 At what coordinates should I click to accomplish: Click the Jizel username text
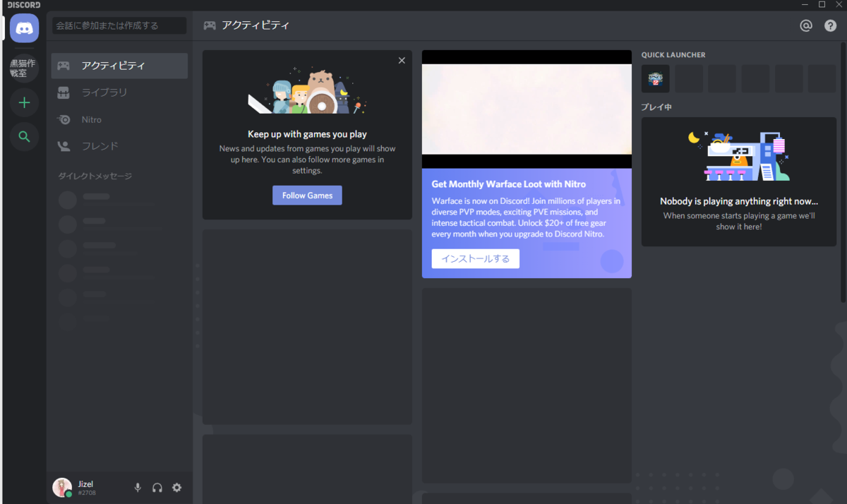tap(86, 484)
